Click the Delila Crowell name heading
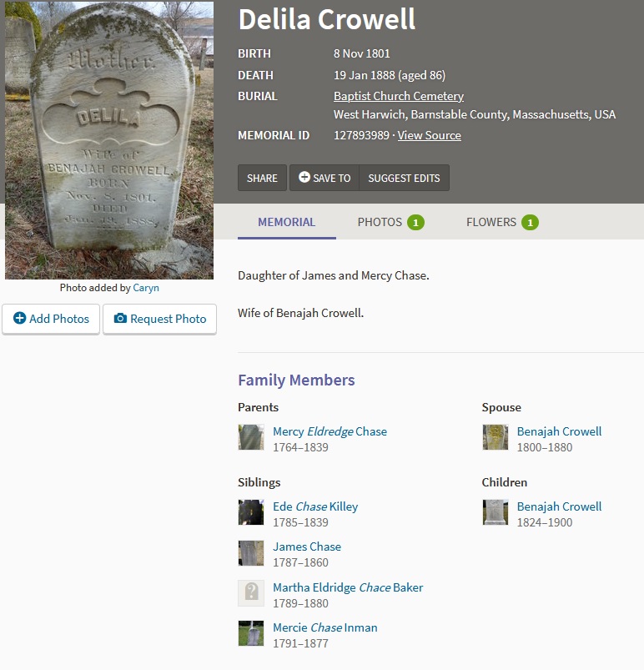This screenshot has height=670, width=644. (326, 19)
